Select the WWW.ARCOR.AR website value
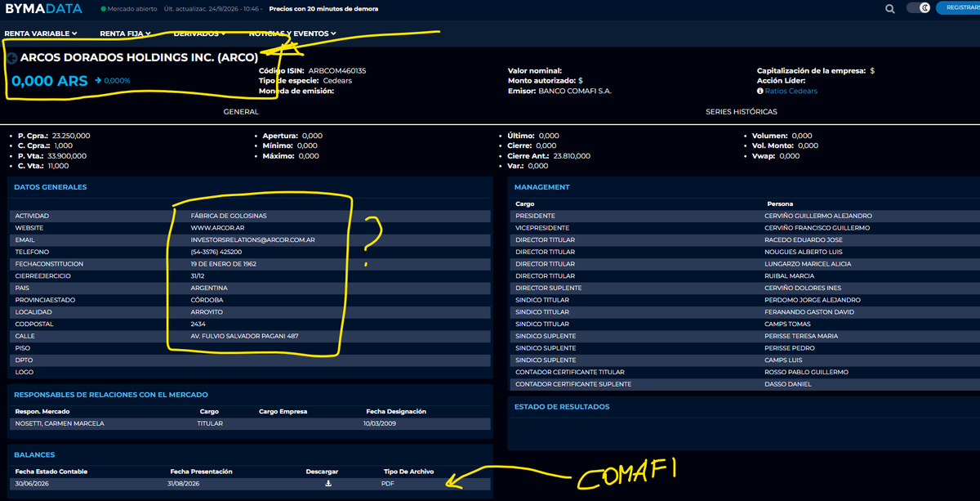This screenshot has height=501, width=980. pyautogui.click(x=217, y=228)
